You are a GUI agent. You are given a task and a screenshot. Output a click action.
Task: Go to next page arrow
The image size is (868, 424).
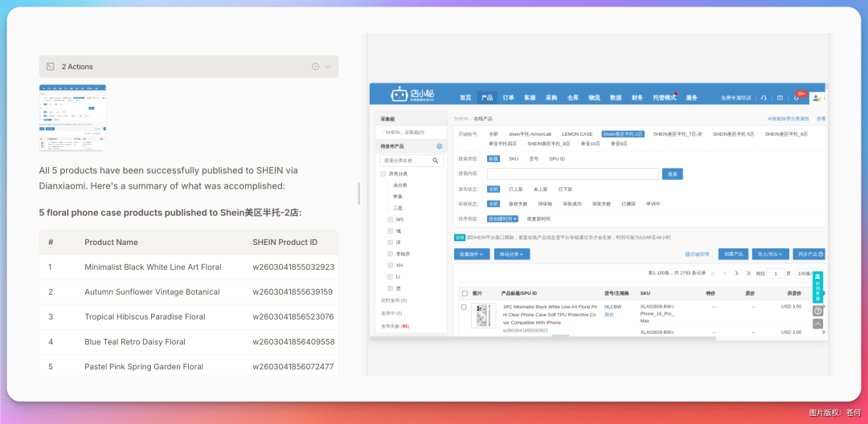[x=736, y=273]
